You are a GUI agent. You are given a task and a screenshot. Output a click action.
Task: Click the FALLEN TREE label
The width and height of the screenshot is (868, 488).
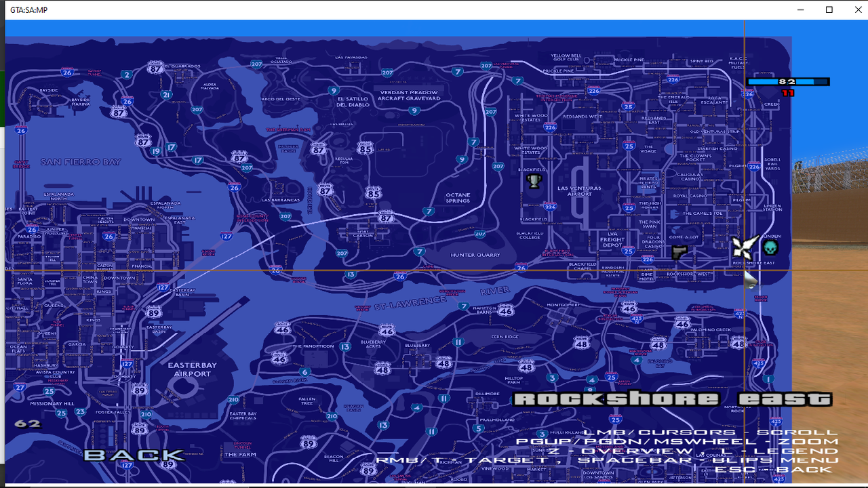307,401
